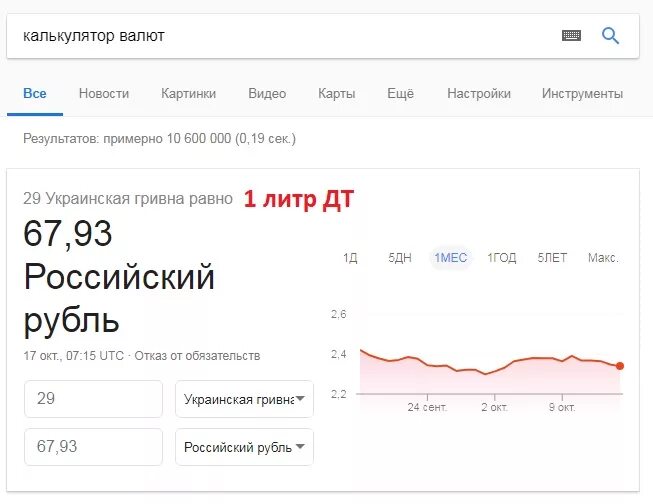Viewport: 653px width, 504px height.
Task: Open the Отказ от обязательств link
Action: (197, 356)
